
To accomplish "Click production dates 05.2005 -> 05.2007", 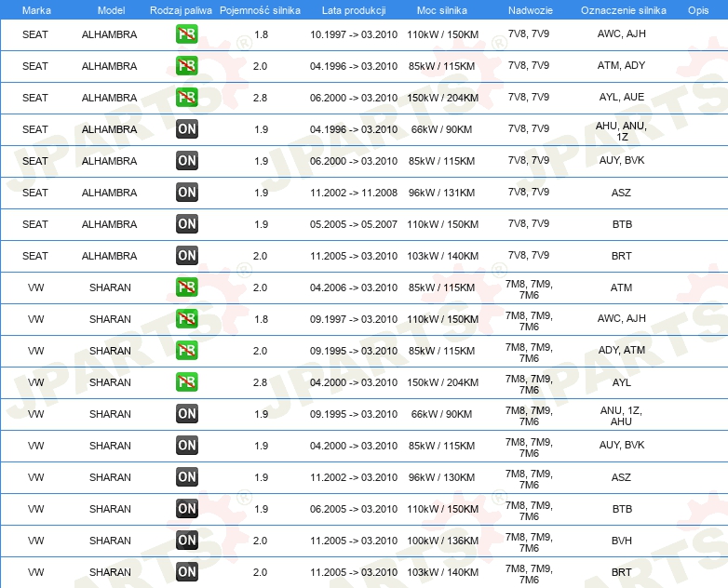I will 354,224.
